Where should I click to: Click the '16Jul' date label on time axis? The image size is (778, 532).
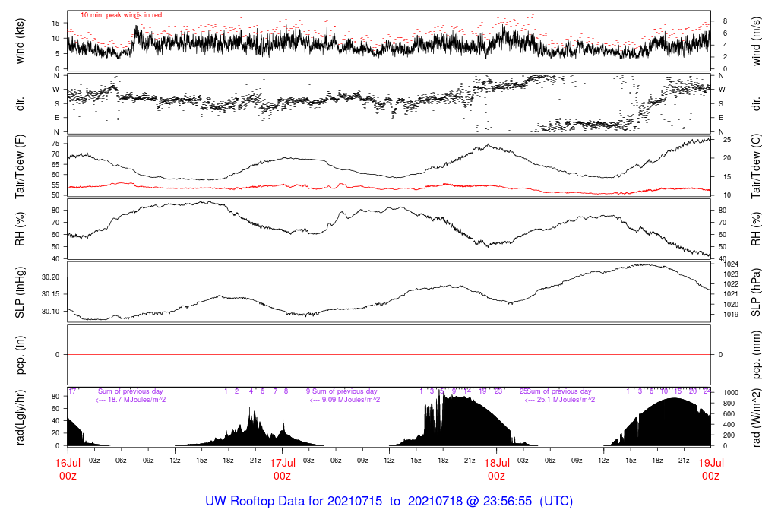68,463
